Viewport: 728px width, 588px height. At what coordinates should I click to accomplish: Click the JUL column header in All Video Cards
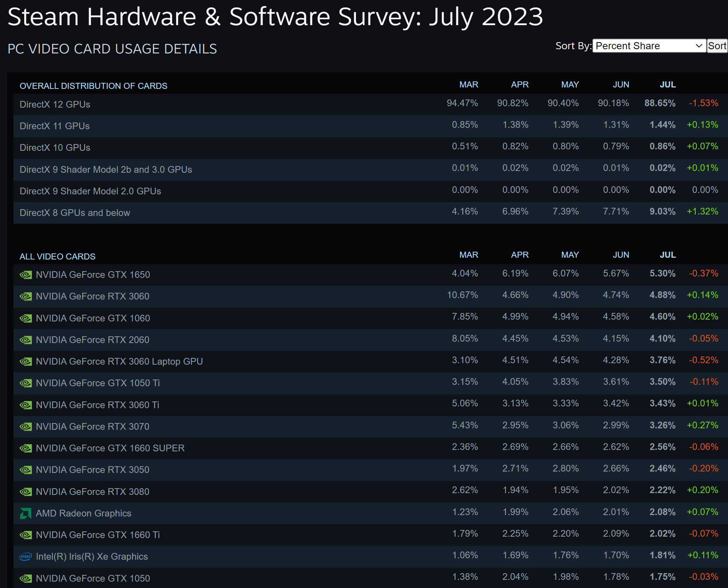tap(667, 255)
